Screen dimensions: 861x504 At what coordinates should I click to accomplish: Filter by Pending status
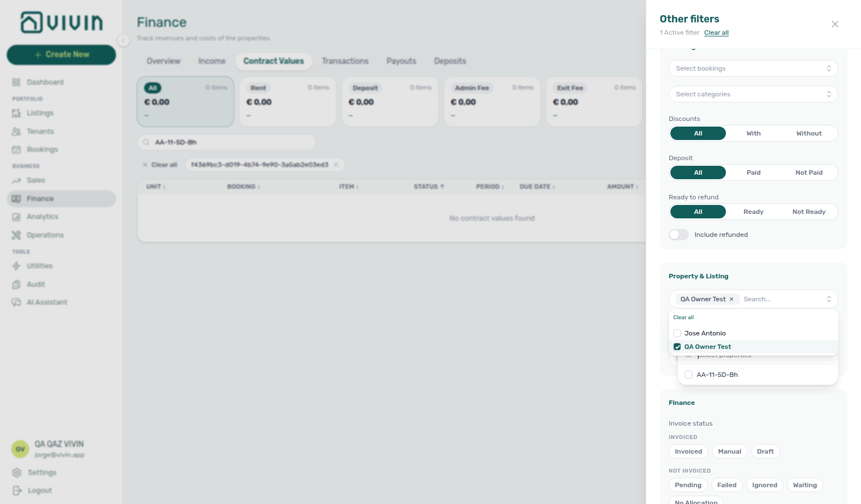coord(688,485)
